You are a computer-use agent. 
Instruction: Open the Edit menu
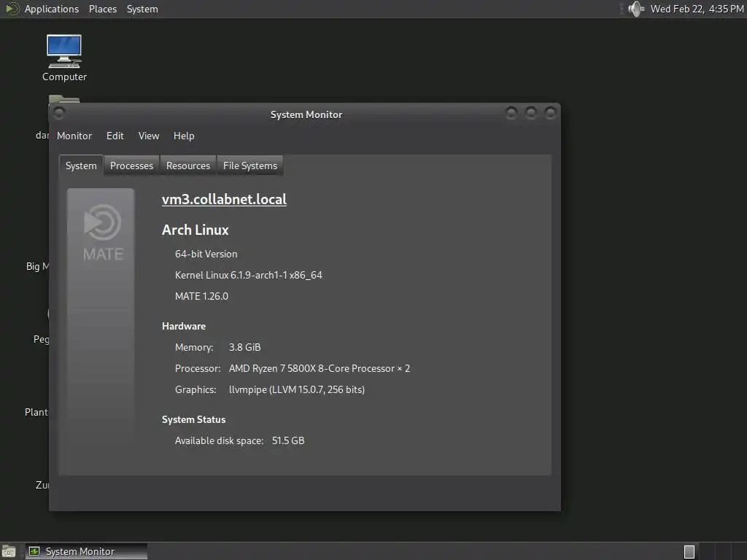coord(115,136)
